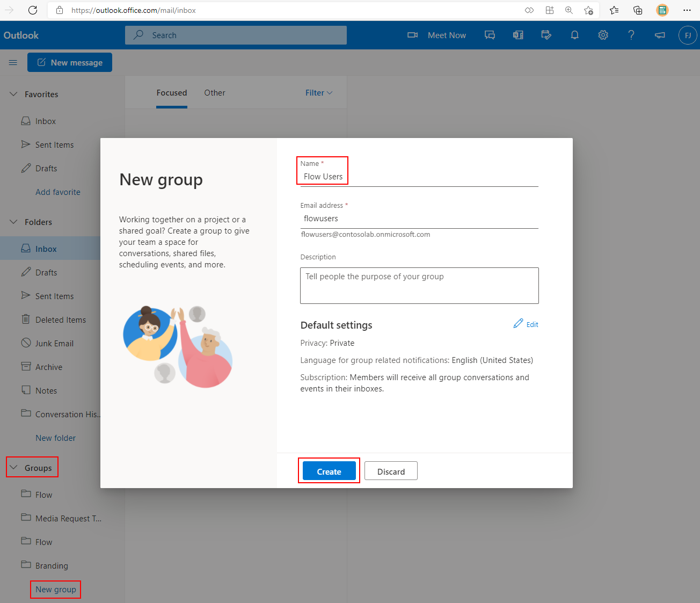Click the megaphone what's new icon
The height and width of the screenshot is (603, 700).
coord(660,35)
